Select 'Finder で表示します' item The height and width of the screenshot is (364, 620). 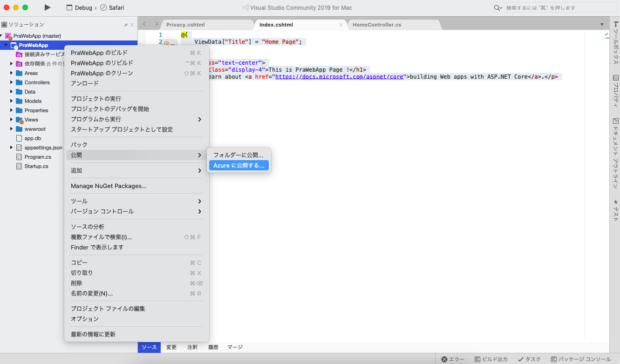pyautogui.click(x=136, y=247)
